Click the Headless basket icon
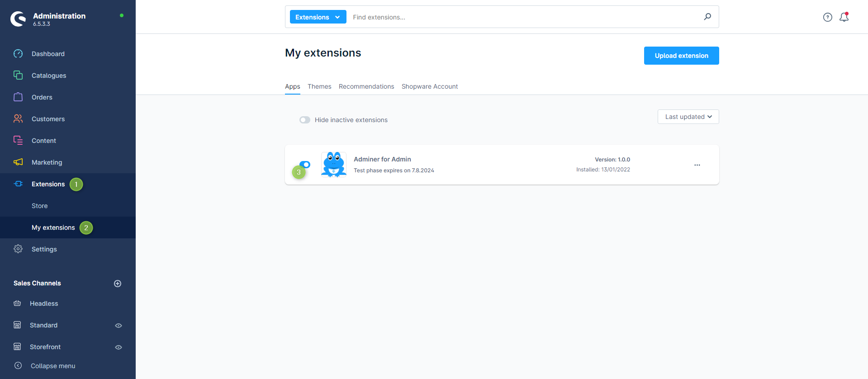The image size is (868, 379). click(17, 303)
